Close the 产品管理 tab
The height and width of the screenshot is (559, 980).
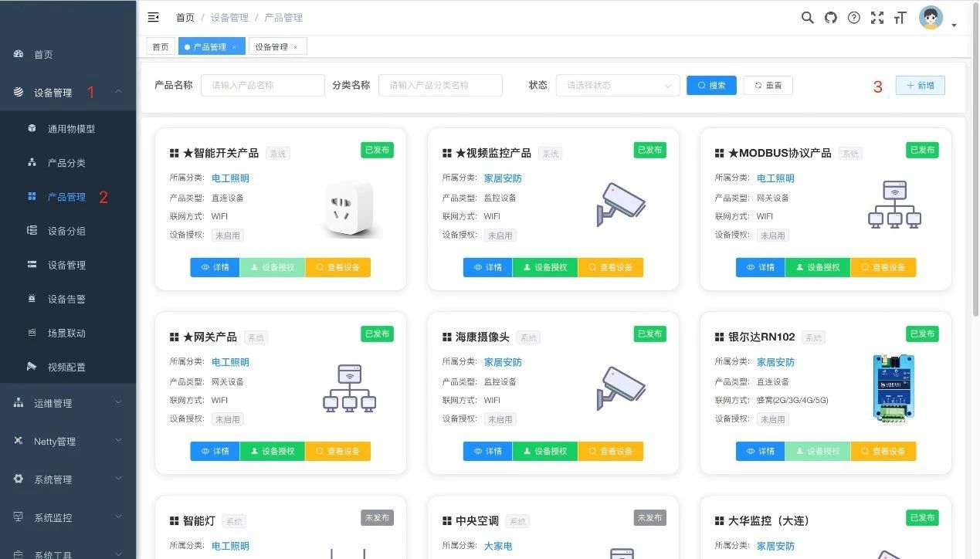coord(234,47)
